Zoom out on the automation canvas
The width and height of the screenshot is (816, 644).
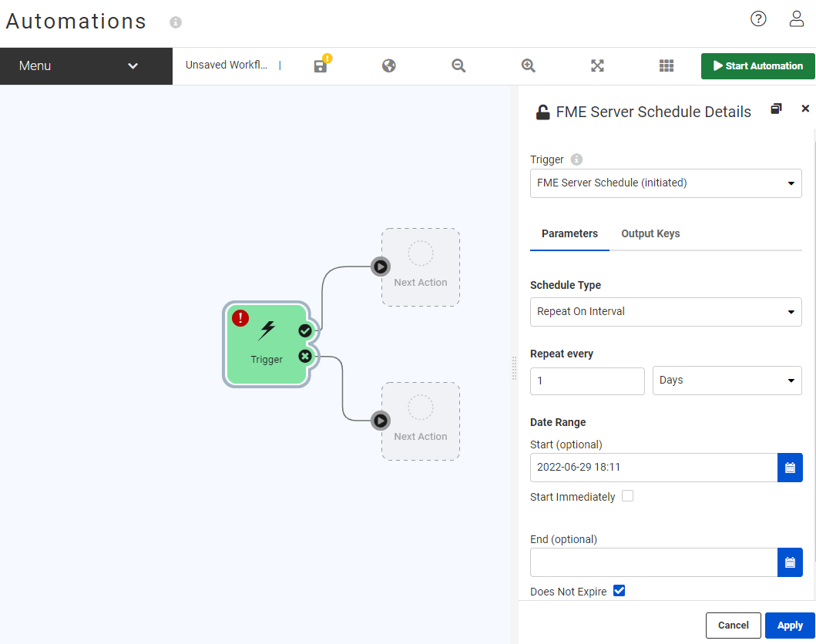tap(458, 66)
